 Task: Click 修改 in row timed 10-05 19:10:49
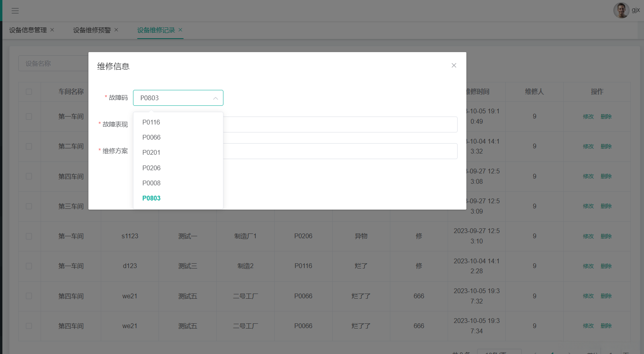tap(588, 117)
